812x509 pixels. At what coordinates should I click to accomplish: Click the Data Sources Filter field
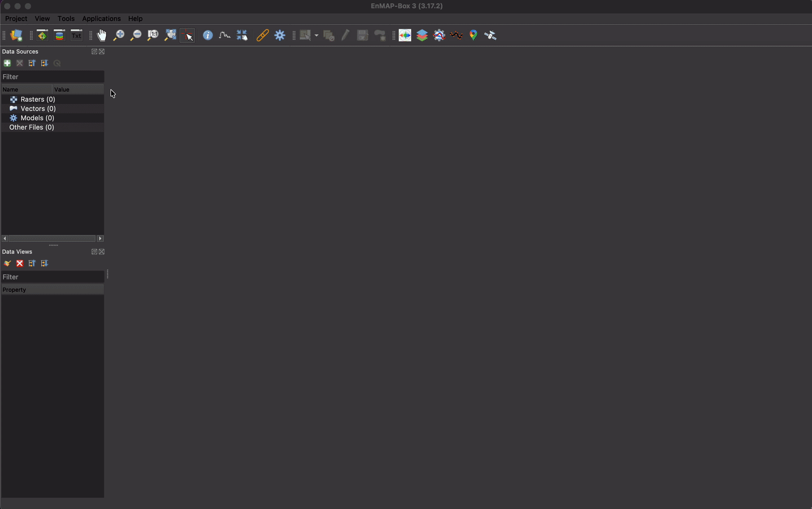click(x=52, y=77)
